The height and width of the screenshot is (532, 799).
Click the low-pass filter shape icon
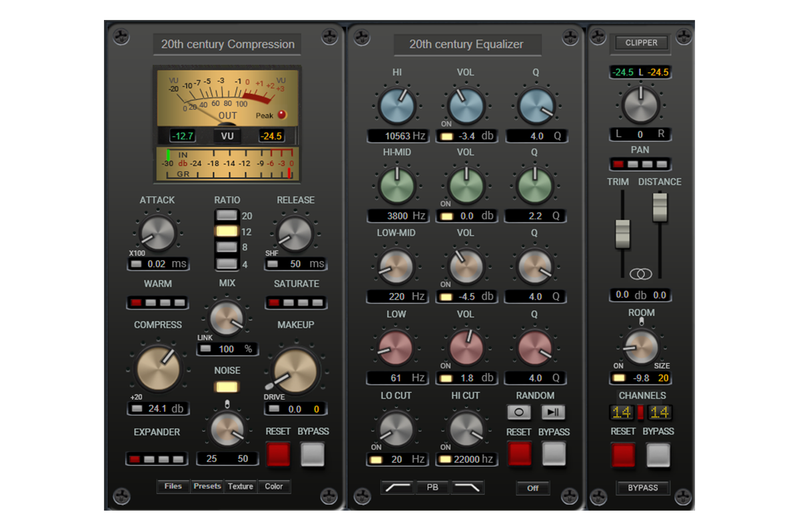tap(467, 487)
